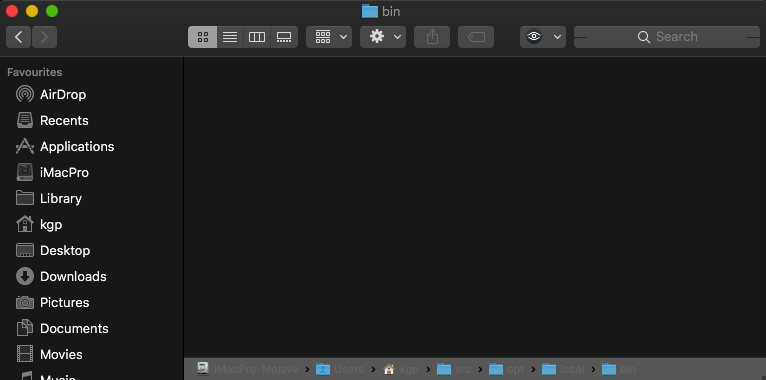
Task: Switch to column view
Action: click(257, 37)
